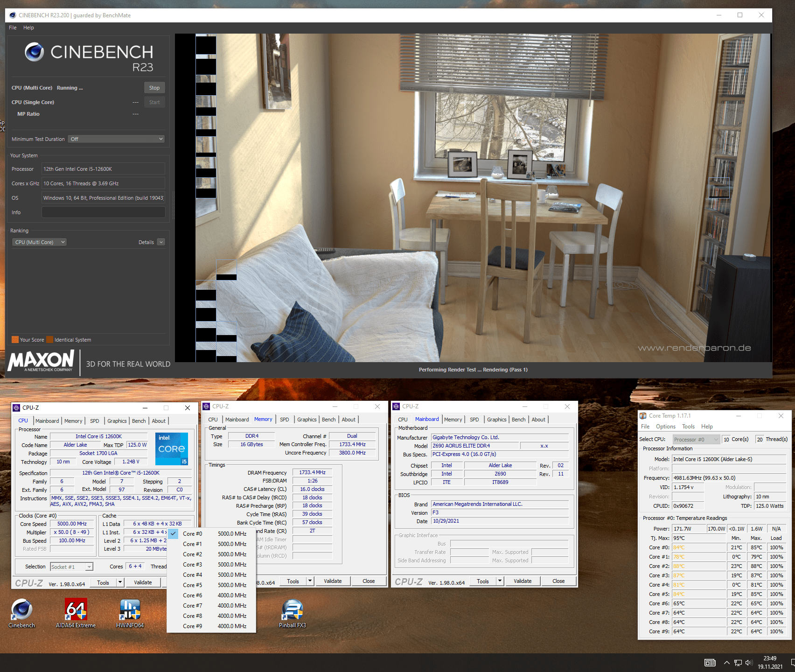Open the Tools menu in Core Temp
The height and width of the screenshot is (672, 795).
click(688, 427)
